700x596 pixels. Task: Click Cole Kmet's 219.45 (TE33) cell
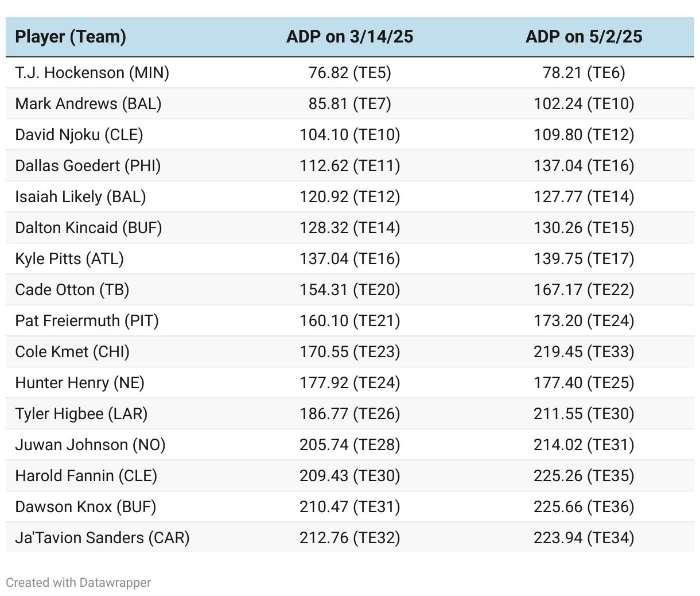click(x=584, y=352)
